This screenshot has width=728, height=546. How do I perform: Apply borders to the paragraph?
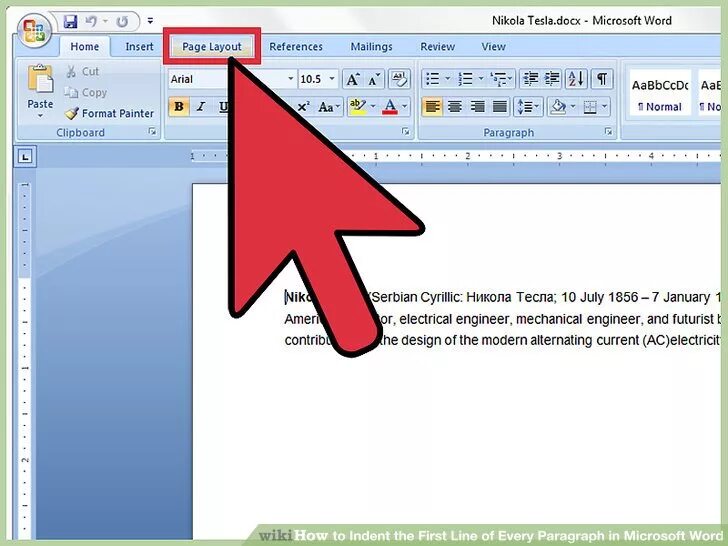tap(590, 107)
